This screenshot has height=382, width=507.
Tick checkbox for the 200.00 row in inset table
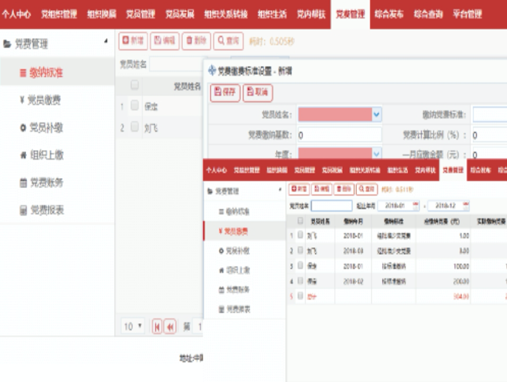pyautogui.click(x=300, y=280)
